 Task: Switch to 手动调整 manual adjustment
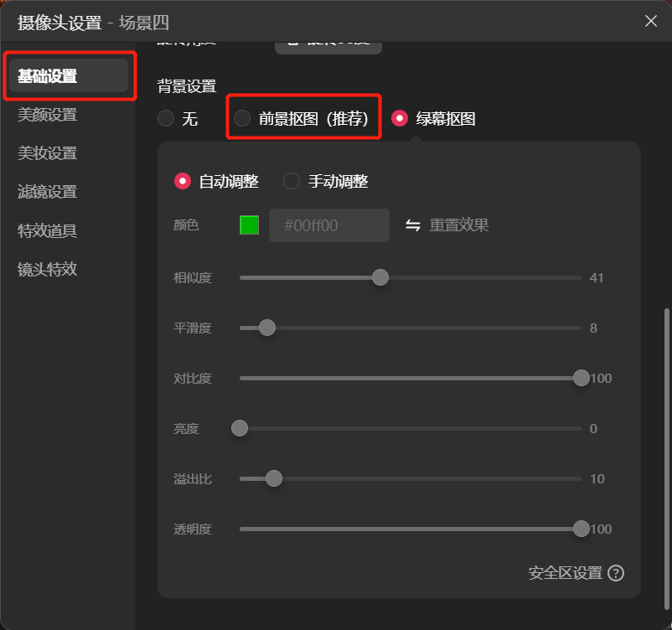[x=292, y=181]
